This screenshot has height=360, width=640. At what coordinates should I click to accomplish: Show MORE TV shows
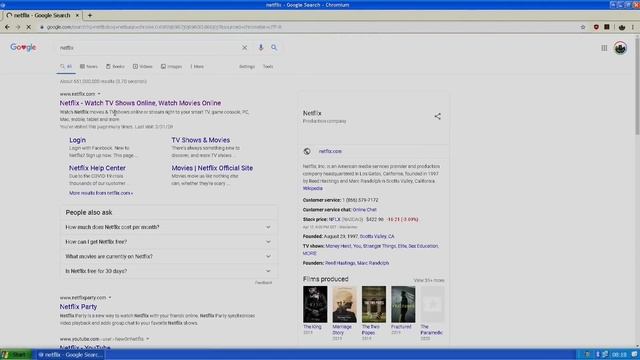(x=309, y=253)
